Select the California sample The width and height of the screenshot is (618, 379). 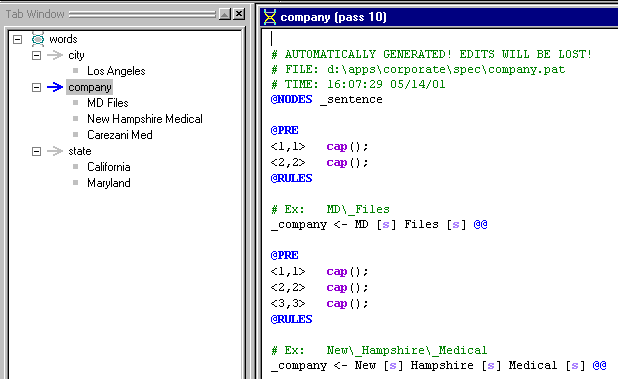point(108,167)
